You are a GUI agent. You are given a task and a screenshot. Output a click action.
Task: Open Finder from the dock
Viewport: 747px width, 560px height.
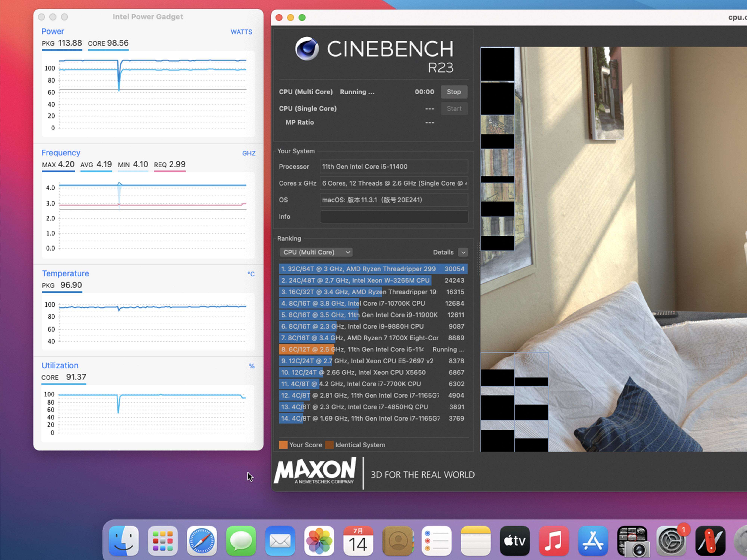tap(124, 541)
